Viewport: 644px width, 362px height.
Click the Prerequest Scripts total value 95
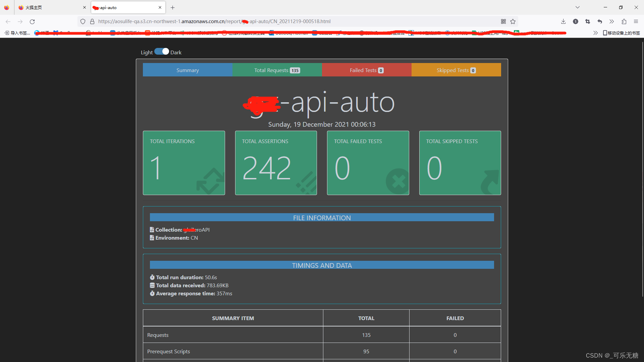pos(366,351)
